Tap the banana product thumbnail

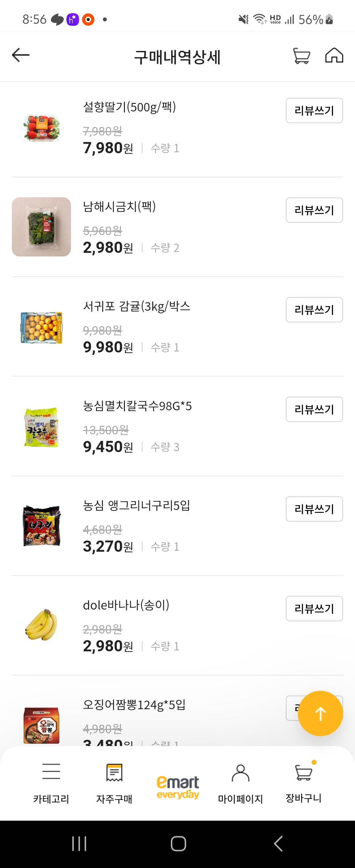pyautogui.click(x=41, y=625)
